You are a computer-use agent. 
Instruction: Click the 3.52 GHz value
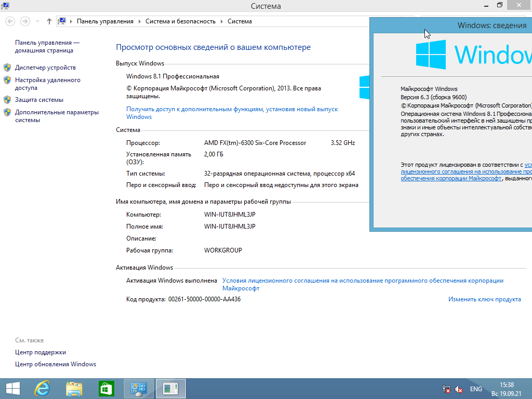[x=343, y=143]
